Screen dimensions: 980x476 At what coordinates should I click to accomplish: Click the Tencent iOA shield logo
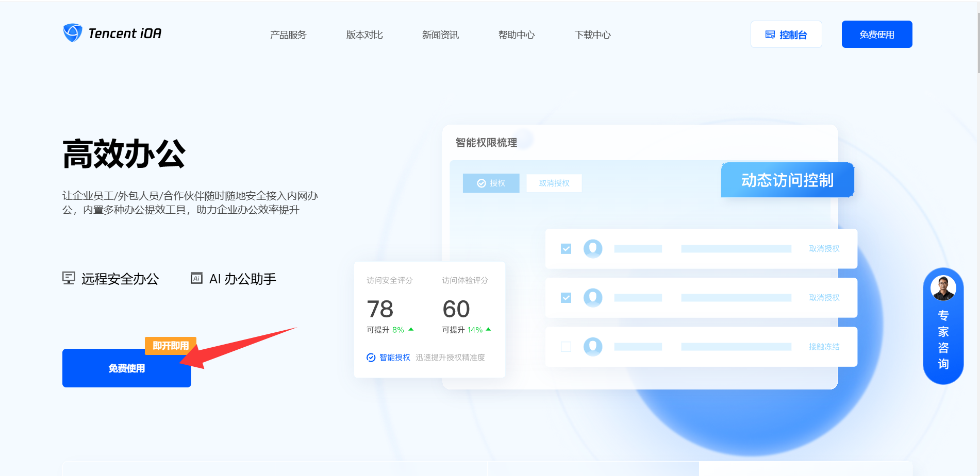pyautogui.click(x=72, y=33)
